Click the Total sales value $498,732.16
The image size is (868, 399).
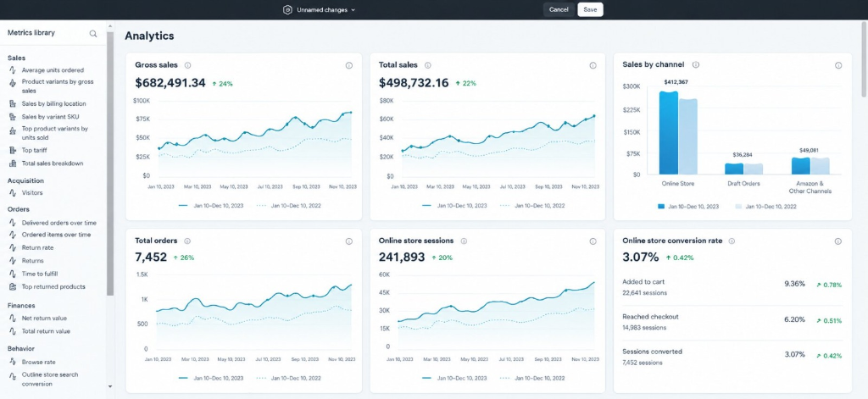pyautogui.click(x=414, y=83)
